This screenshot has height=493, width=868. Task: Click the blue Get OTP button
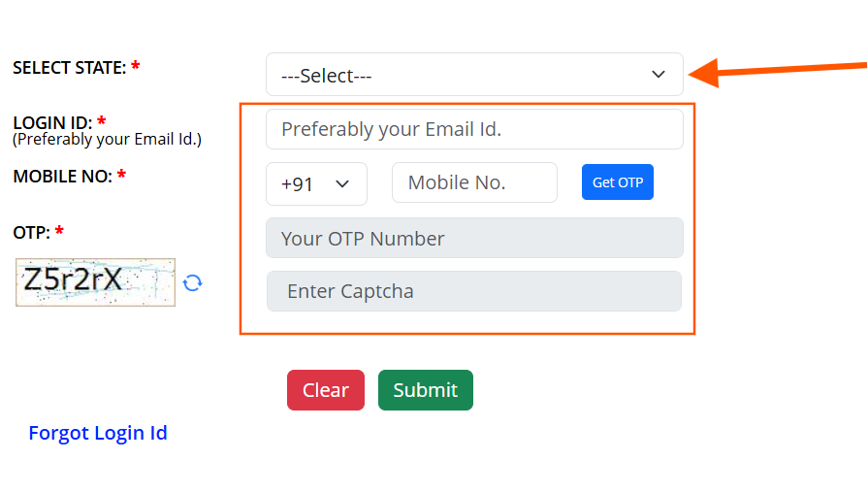tap(617, 182)
